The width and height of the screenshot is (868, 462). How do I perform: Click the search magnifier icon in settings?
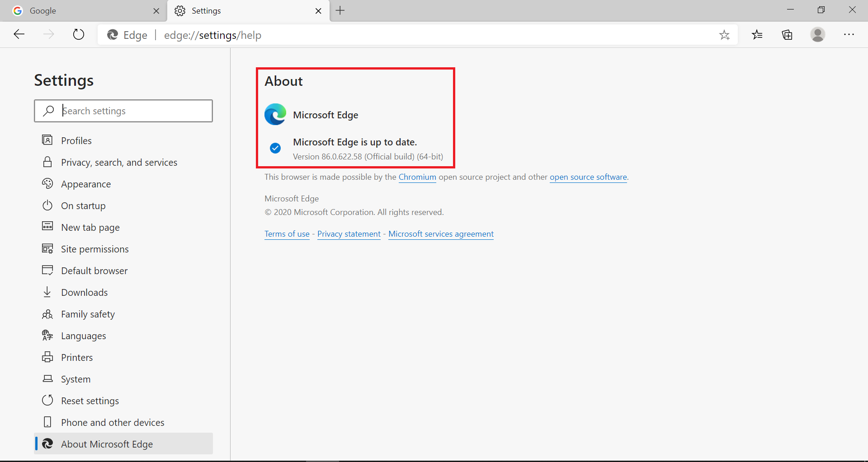[48, 111]
